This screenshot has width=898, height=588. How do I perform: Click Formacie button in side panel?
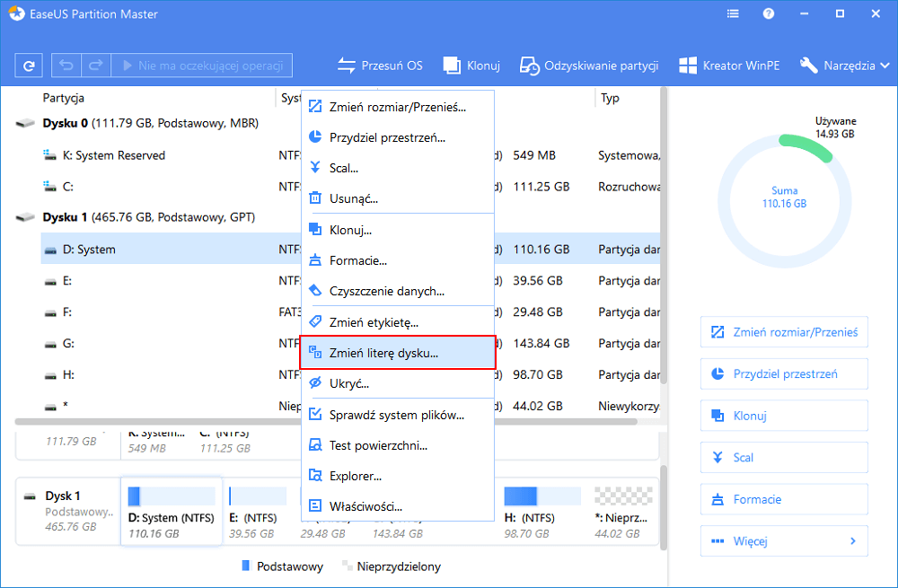click(784, 499)
